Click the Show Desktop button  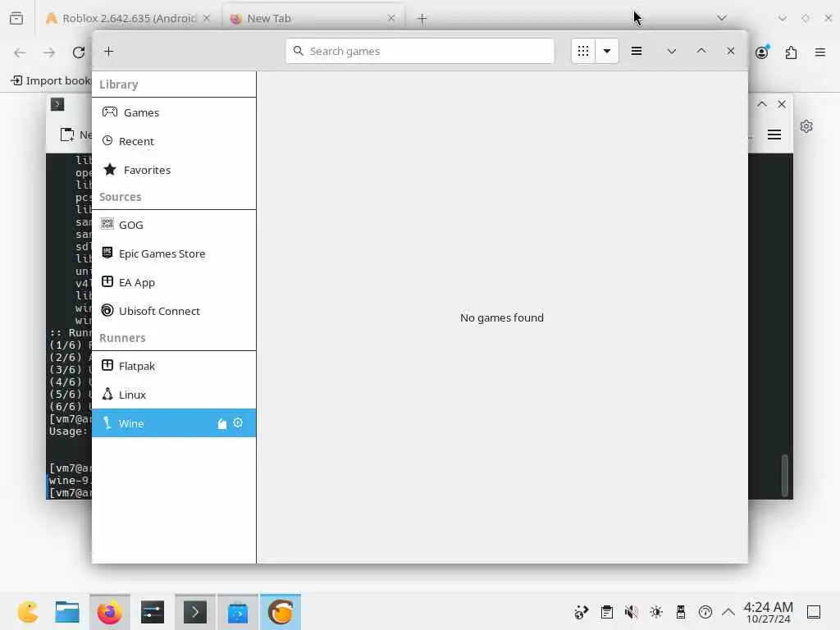pos(814,612)
